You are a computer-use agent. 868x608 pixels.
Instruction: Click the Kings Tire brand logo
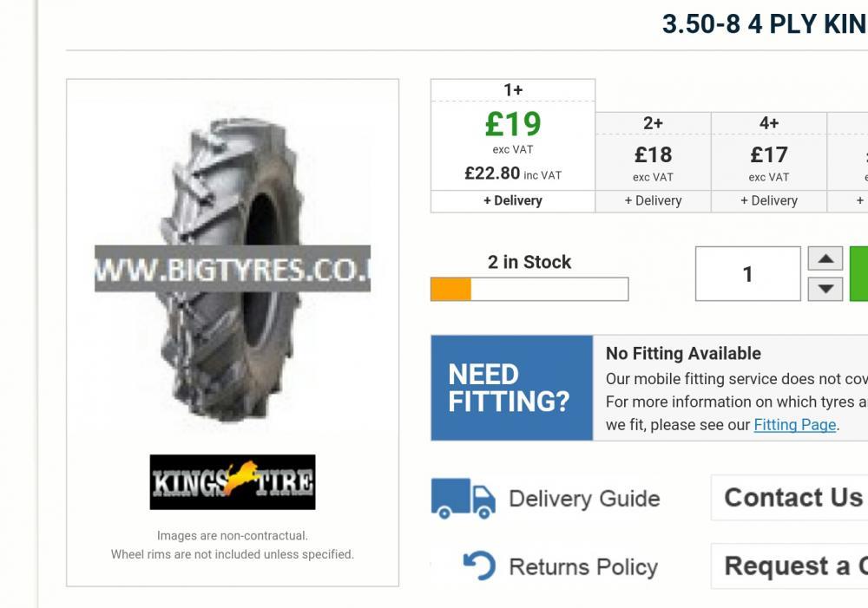click(232, 481)
